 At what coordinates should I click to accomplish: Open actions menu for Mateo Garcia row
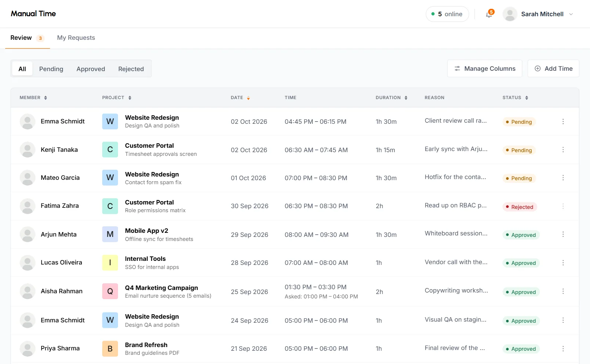click(563, 178)
